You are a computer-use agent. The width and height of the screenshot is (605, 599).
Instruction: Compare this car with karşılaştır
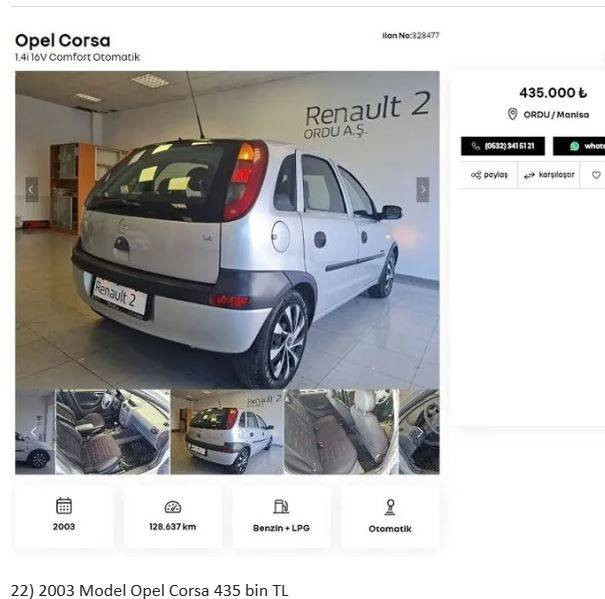click(549, 175)
